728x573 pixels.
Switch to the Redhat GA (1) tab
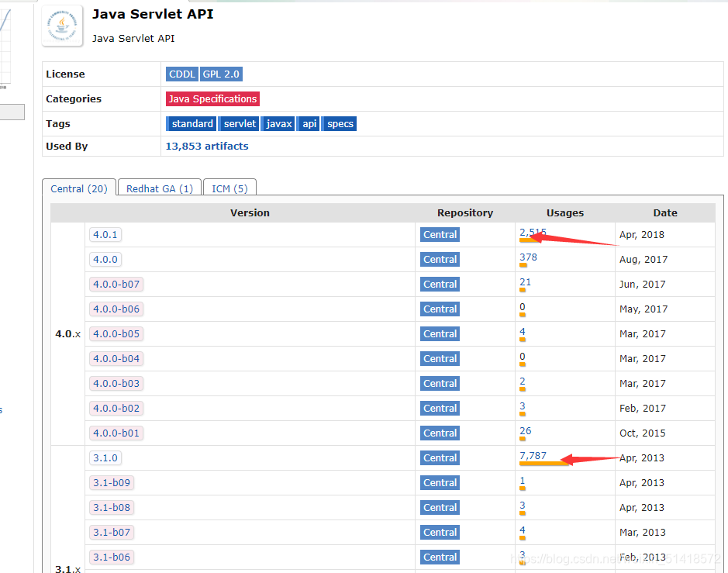[x=160, y=188]
